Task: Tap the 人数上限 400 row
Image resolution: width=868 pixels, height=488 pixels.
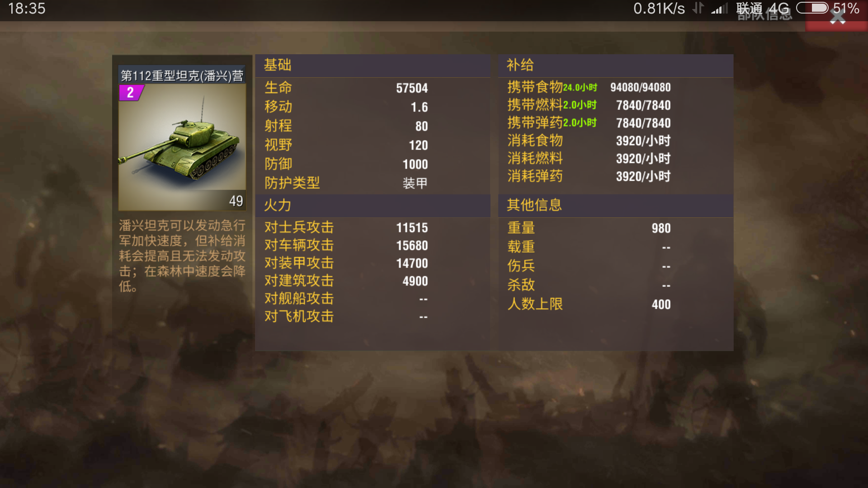Action: 589,304
